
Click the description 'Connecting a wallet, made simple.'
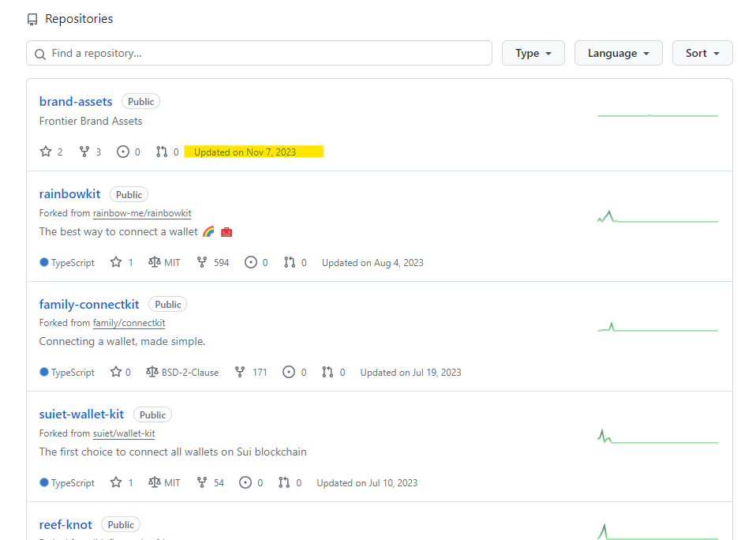[122, 341]
